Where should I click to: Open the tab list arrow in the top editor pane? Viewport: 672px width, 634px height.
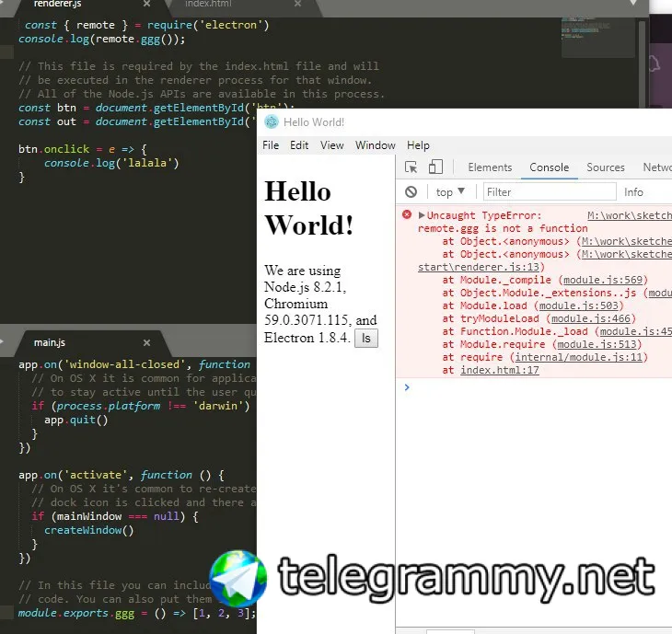point(633,3)
